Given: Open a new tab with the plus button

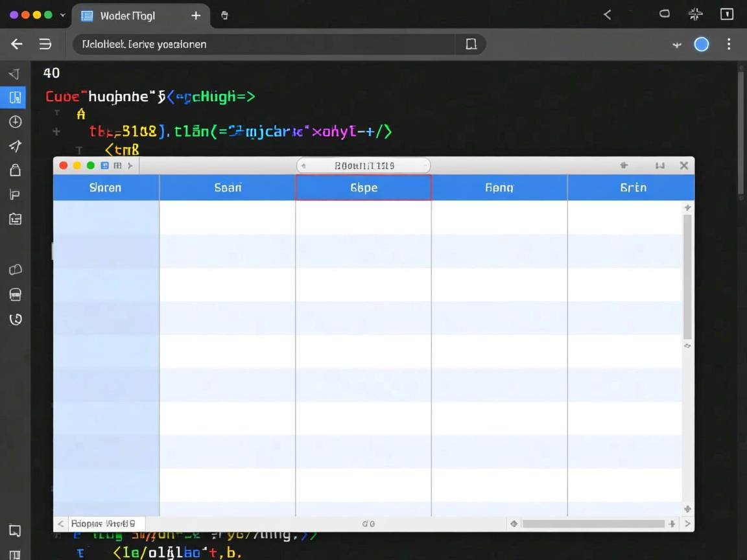Looking at the screenshot, I should coord(196,16).
